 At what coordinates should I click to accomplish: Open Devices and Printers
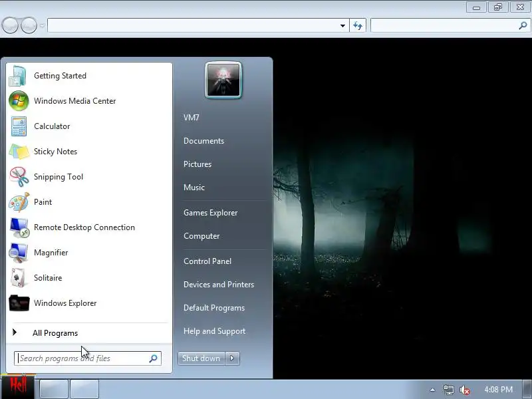(x=219, y=285)
